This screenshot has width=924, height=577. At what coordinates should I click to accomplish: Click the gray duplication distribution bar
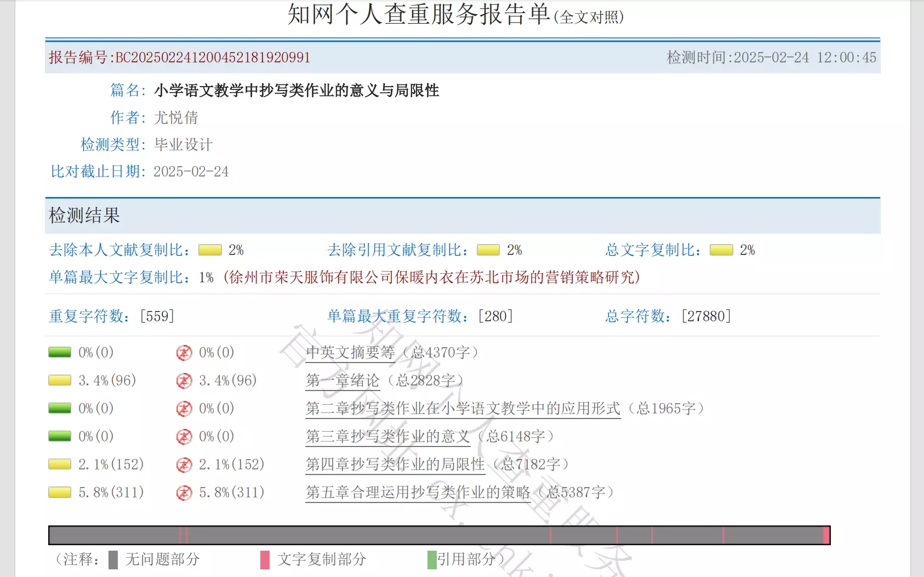click(x=440, y=535)
